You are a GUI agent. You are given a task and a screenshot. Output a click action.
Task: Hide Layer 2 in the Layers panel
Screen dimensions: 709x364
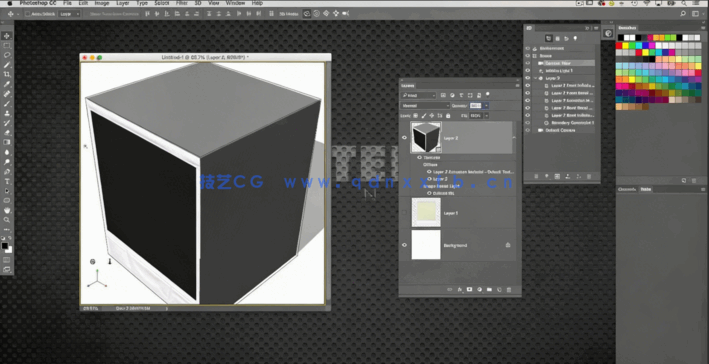(x=405, y=138)
